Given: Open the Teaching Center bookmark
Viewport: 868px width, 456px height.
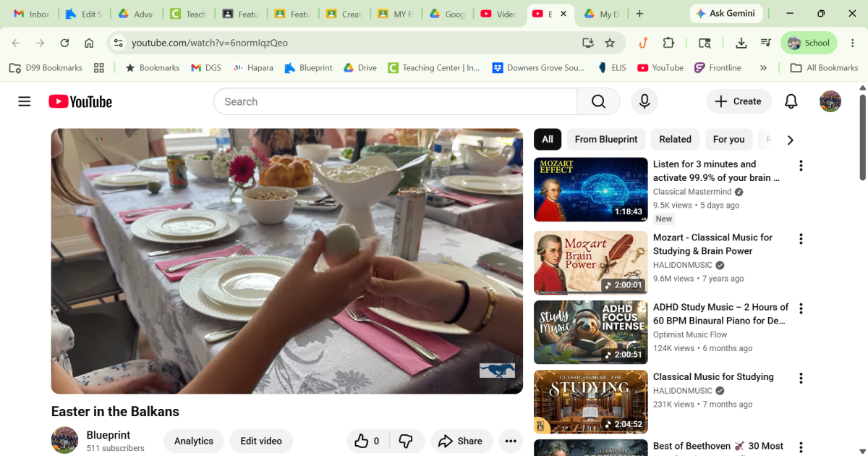Looking at the screenshot, I should pyautogui.click(x=433, y=67).
